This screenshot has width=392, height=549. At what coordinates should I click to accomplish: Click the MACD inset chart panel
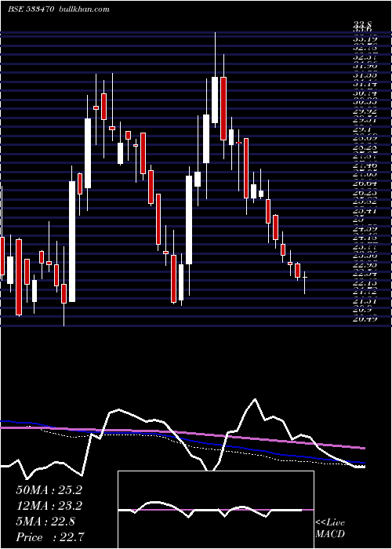tap(216, 510)
